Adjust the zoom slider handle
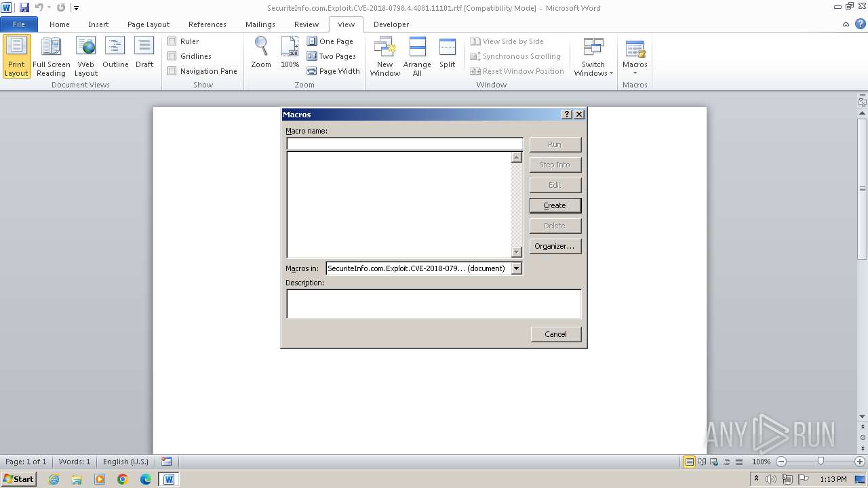This screenshot has width=868, height=488. click(x=821, y=462)
